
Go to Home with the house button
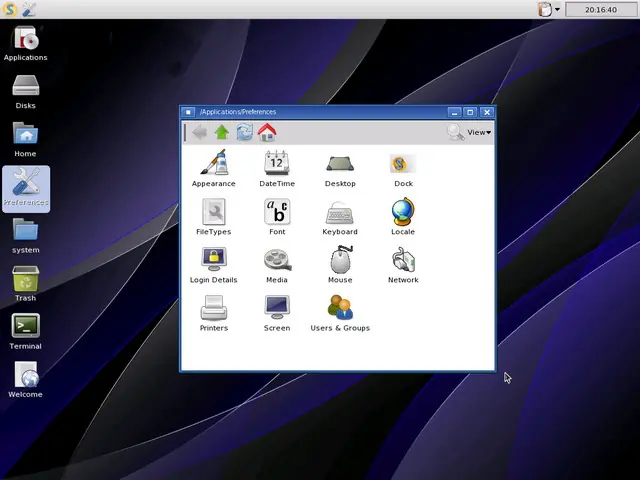click(x=267, y=132)
